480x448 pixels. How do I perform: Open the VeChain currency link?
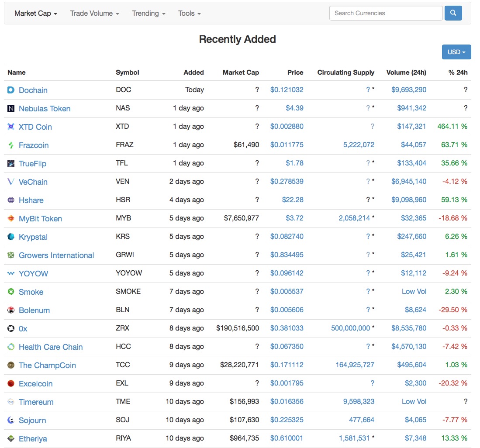pos(33,182)
